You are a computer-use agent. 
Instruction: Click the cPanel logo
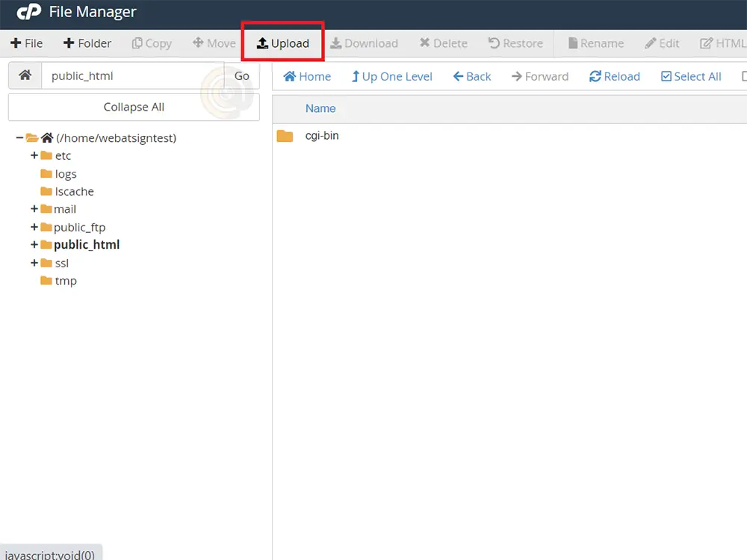click(x=29, y=13)
